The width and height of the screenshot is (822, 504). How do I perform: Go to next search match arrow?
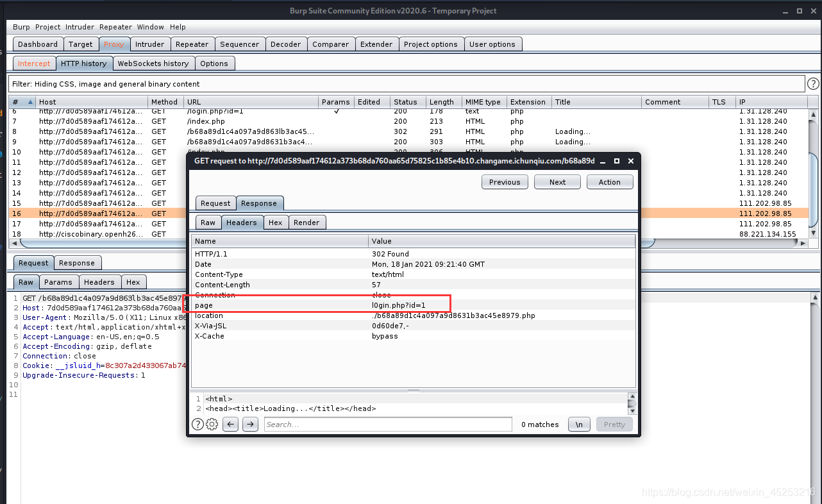tap(251, 424)
